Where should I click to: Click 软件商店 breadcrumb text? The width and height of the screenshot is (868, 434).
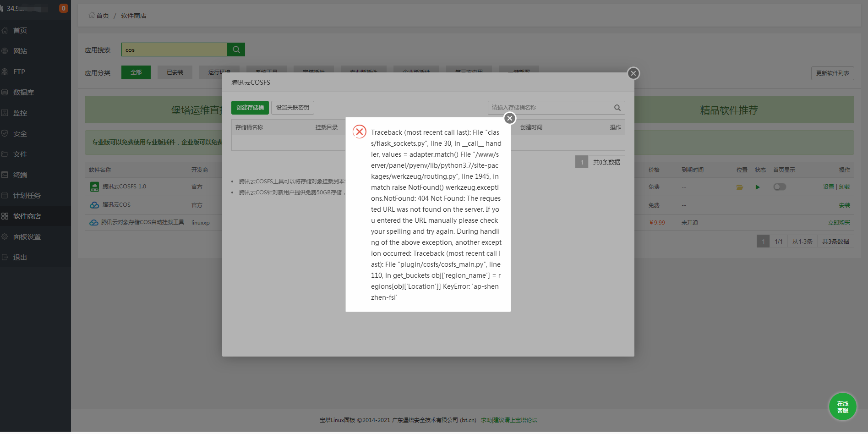[x=134, y=16]
